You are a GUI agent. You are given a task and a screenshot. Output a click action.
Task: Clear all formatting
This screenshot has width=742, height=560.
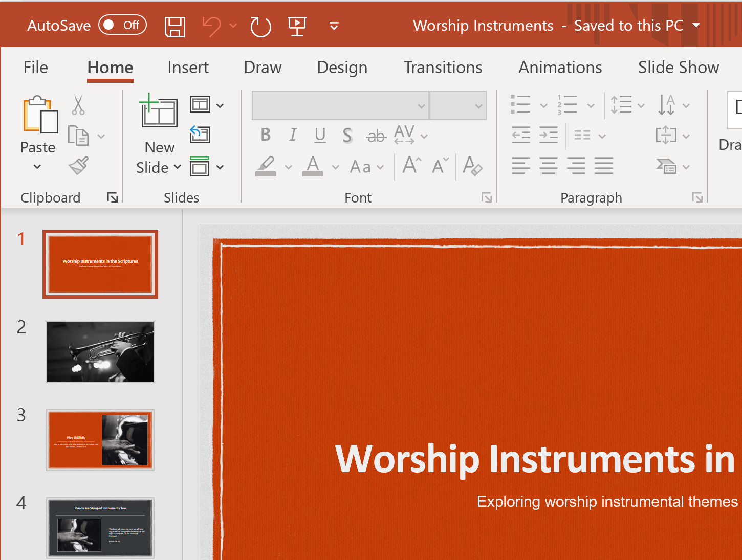[472, 166]
